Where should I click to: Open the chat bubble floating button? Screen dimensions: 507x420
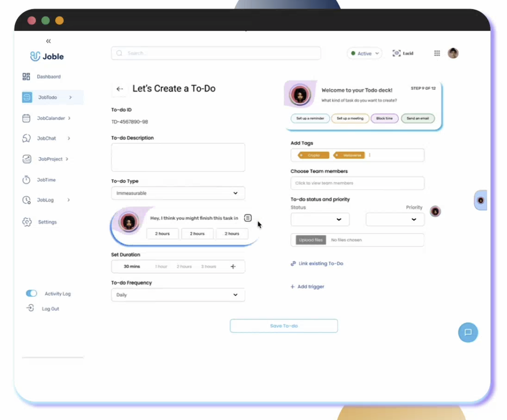coord(468,332)
